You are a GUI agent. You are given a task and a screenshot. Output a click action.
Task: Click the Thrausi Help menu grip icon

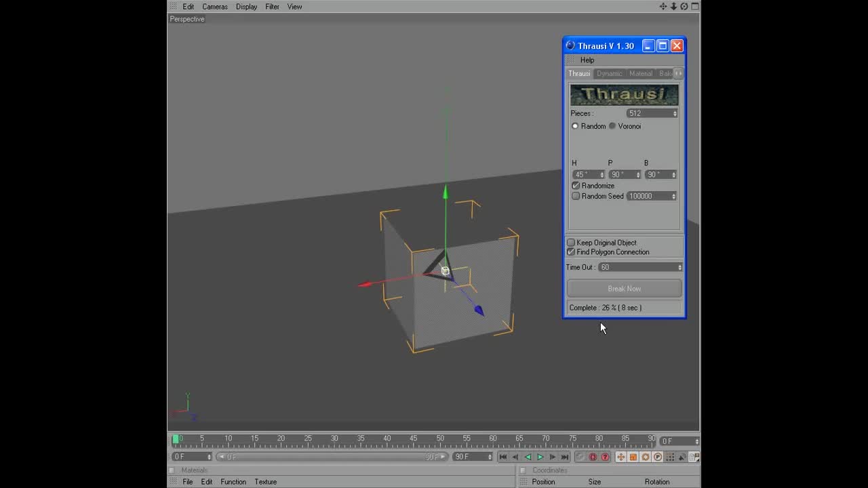pos(571,60)
